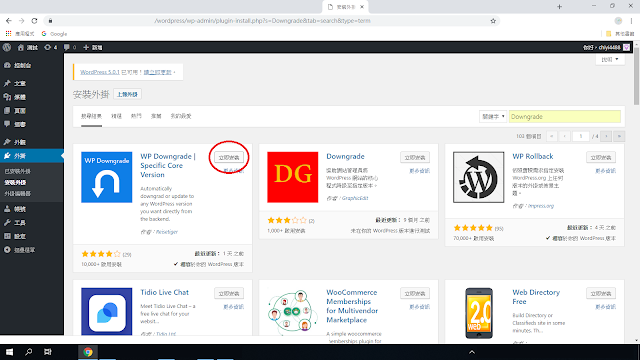Image resolution: width=640 pixels, height=360 pixels.
Task: Bookmark this page with the star icon
Action: (x=493, y=21)
